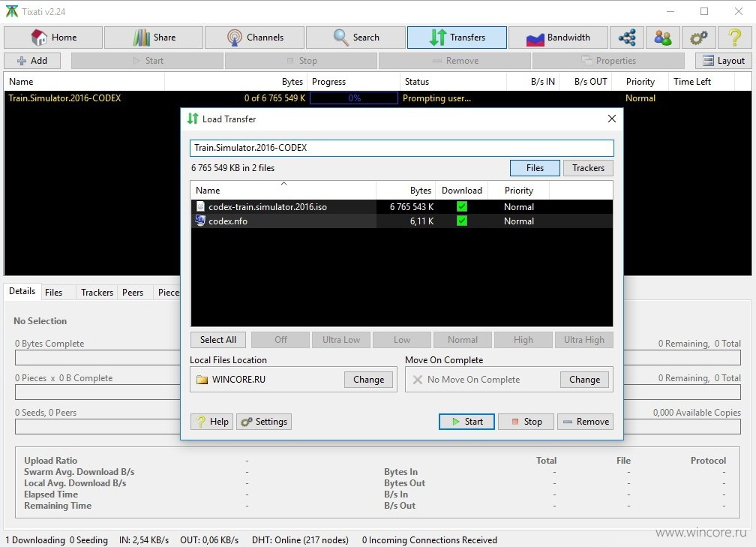Set file priority to Off
The width and height of the screenshot is (756, 547).
pos(280,340)
